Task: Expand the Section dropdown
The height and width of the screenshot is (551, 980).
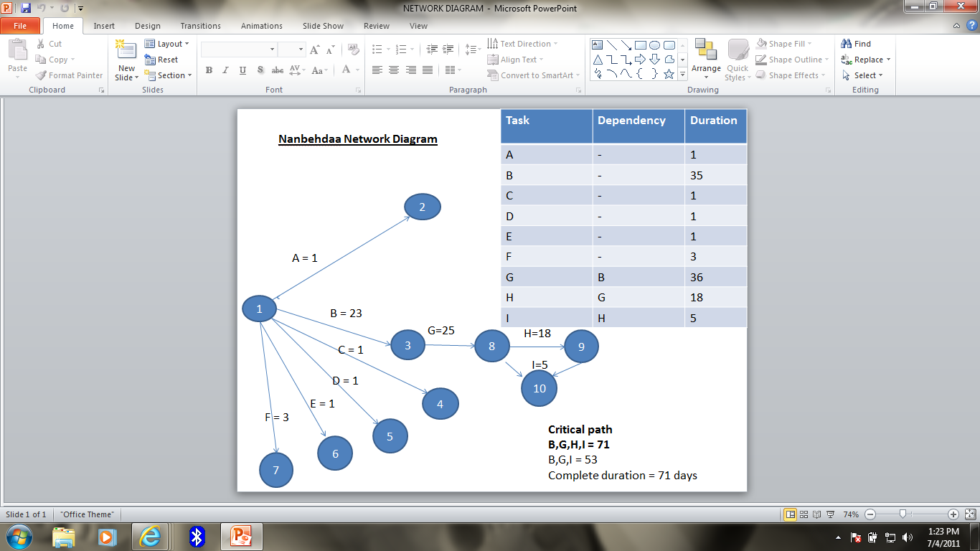Action: [x=169, y=75]
